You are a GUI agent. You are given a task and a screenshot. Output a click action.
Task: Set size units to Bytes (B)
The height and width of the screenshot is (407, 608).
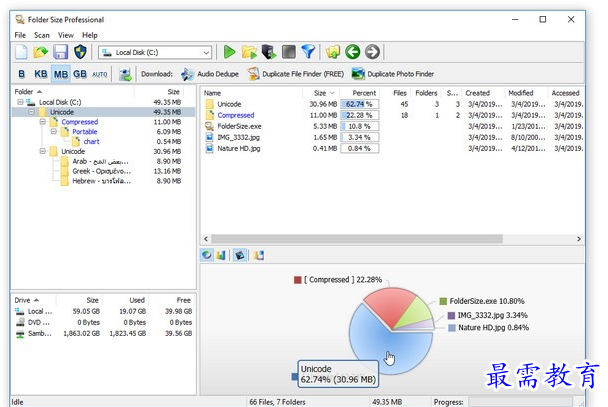click(x=22, y=74)
